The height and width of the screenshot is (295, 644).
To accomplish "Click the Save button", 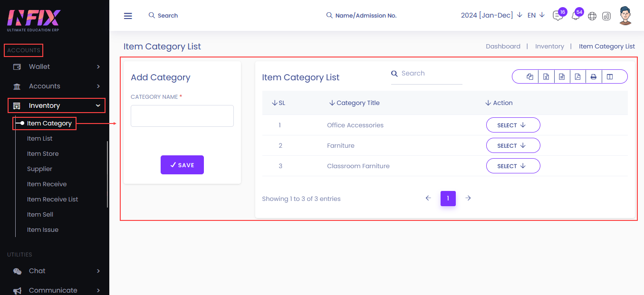I will 182,165.
